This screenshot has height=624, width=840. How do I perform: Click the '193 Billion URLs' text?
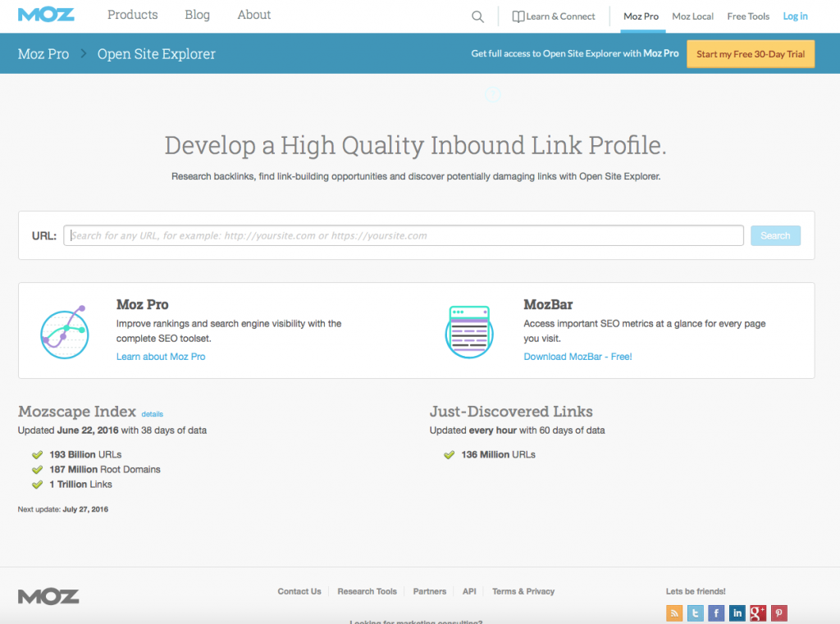[85, 455]
